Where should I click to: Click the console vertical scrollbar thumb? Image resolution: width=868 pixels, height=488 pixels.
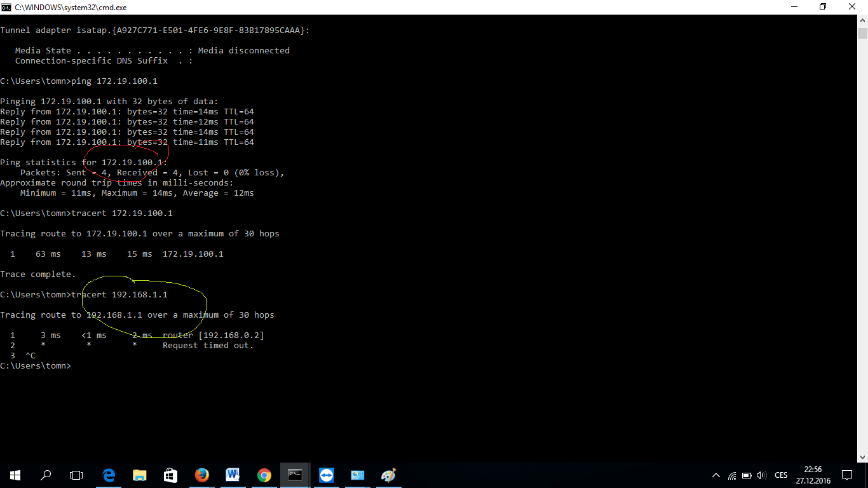coord(862,34)
